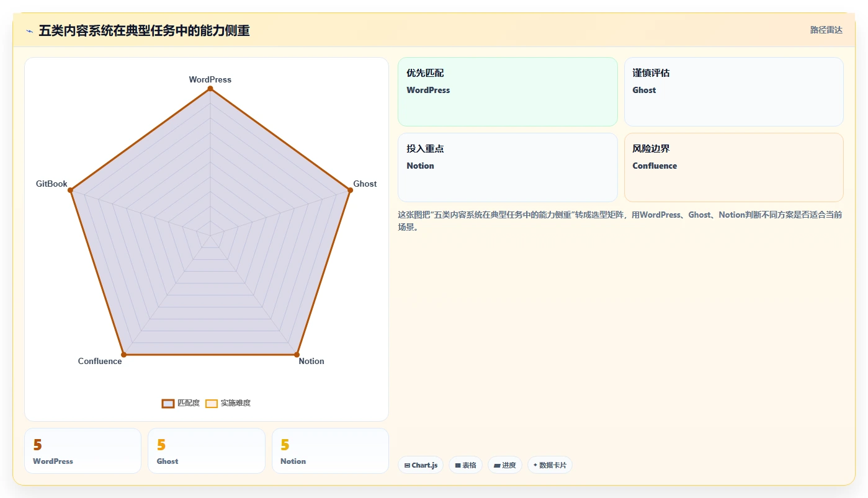
Task: Click the WordPress axis label above the radar
Action: (210, 79)
